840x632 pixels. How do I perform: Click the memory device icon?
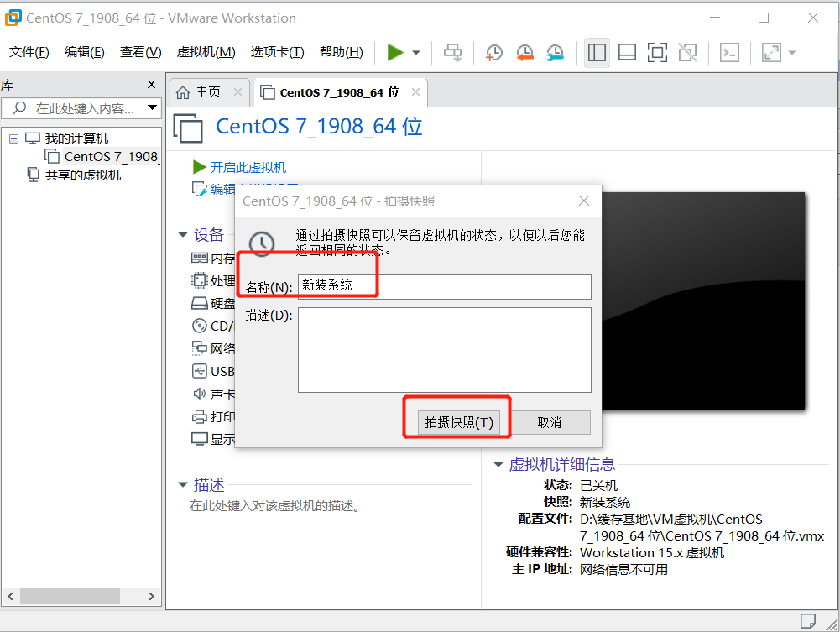point(199,259)
